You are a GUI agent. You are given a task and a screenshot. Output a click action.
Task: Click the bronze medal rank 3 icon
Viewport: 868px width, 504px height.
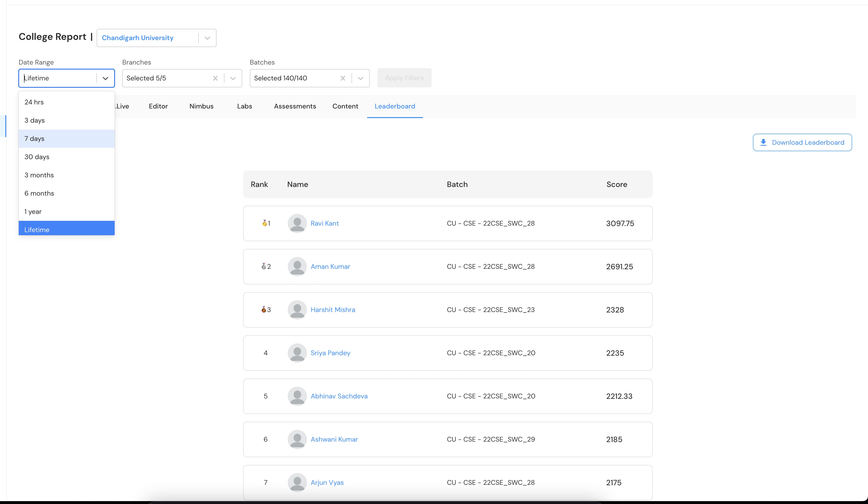(x=264, y=310)
